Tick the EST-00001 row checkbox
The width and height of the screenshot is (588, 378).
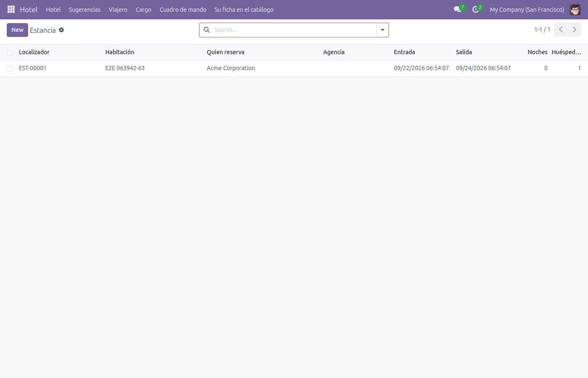[10, 68]
